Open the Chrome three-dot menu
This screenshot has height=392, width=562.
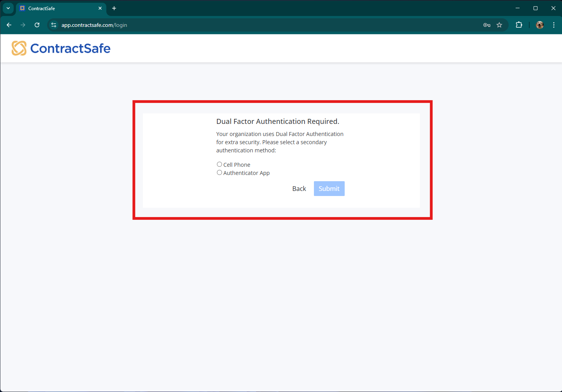[553, 25]
